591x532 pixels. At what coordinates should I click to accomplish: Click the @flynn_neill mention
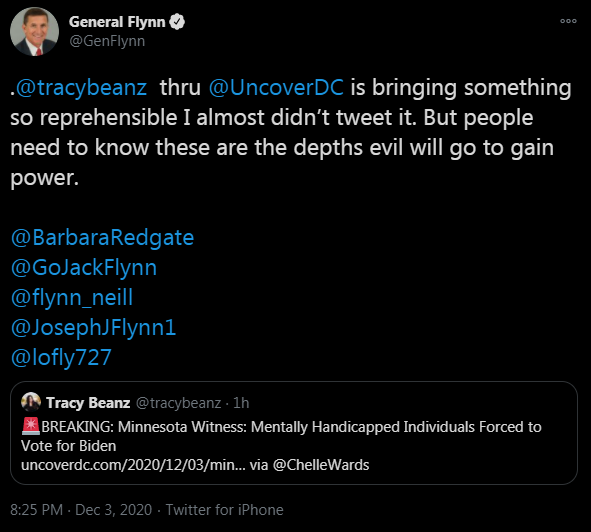(x=72, y=297)
